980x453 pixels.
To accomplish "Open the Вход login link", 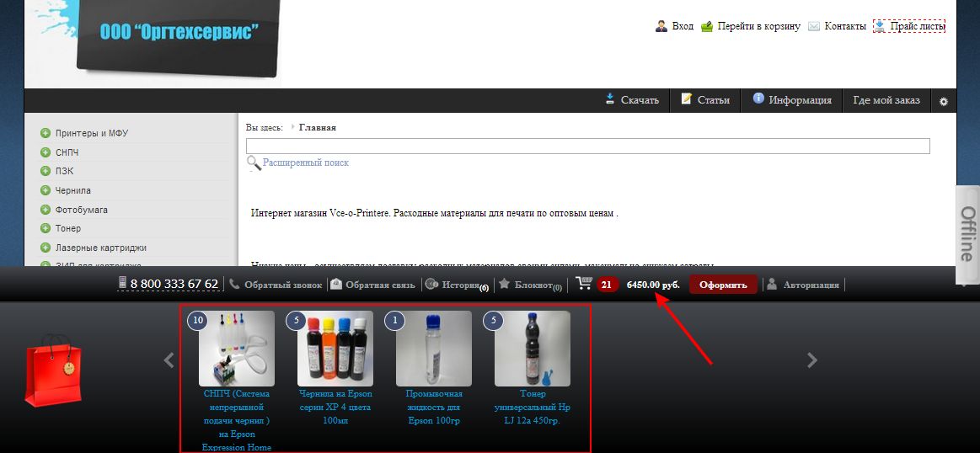I will tap(683, 26).
